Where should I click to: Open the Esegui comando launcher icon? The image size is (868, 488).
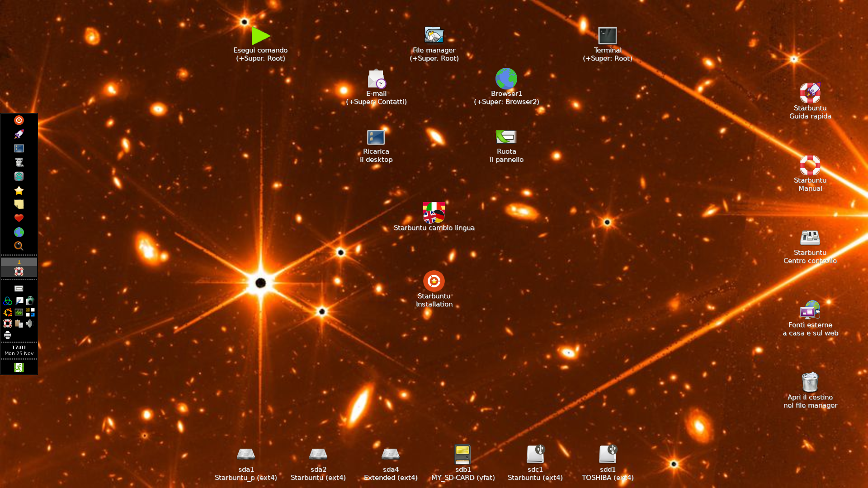[260, 36]
